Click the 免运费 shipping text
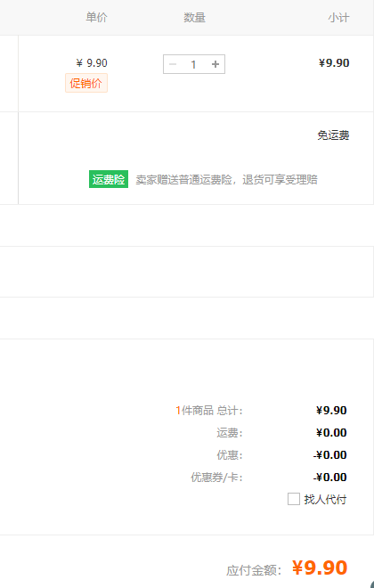 click(333, 135)
